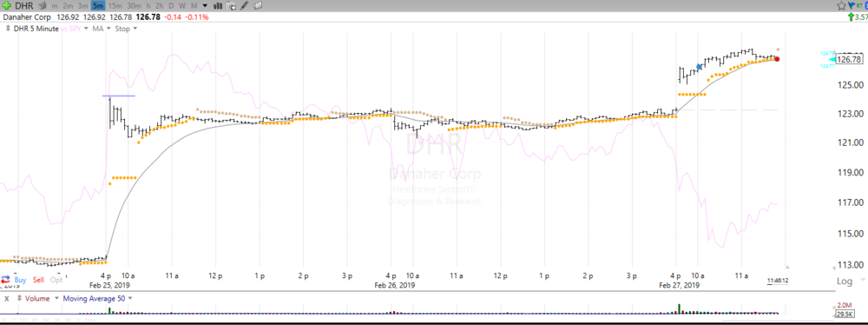The width and height of the screenshot is (868, 325).
Task: Click the eraser tool icon
Action: [258, 5]
